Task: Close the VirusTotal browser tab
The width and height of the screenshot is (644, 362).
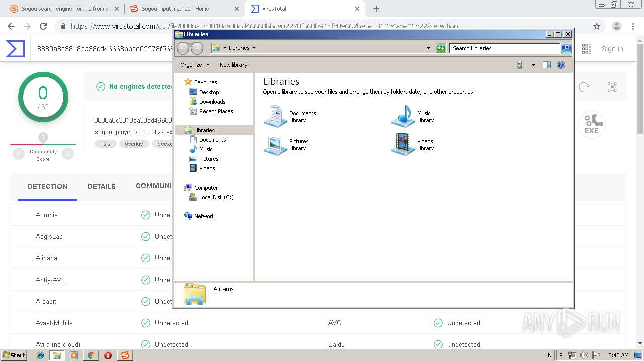Action: 357,9
